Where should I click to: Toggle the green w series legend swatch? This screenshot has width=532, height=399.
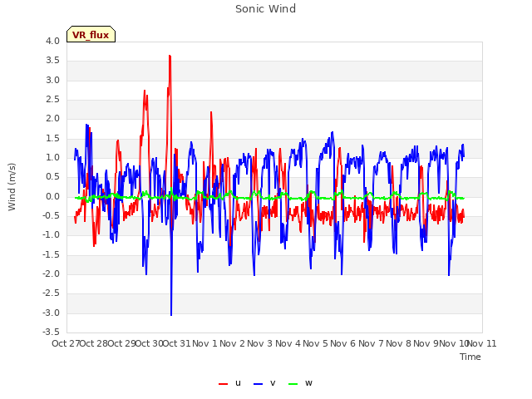293,384
